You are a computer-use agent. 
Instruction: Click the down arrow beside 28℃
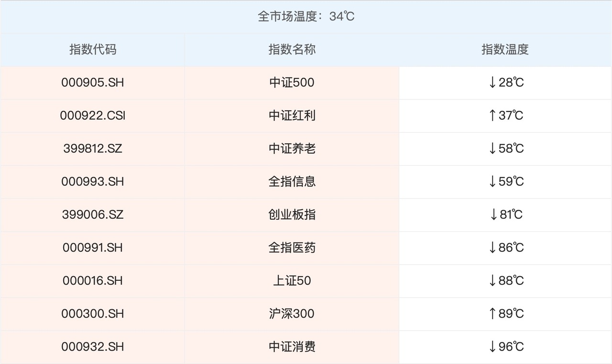(492, 83)
